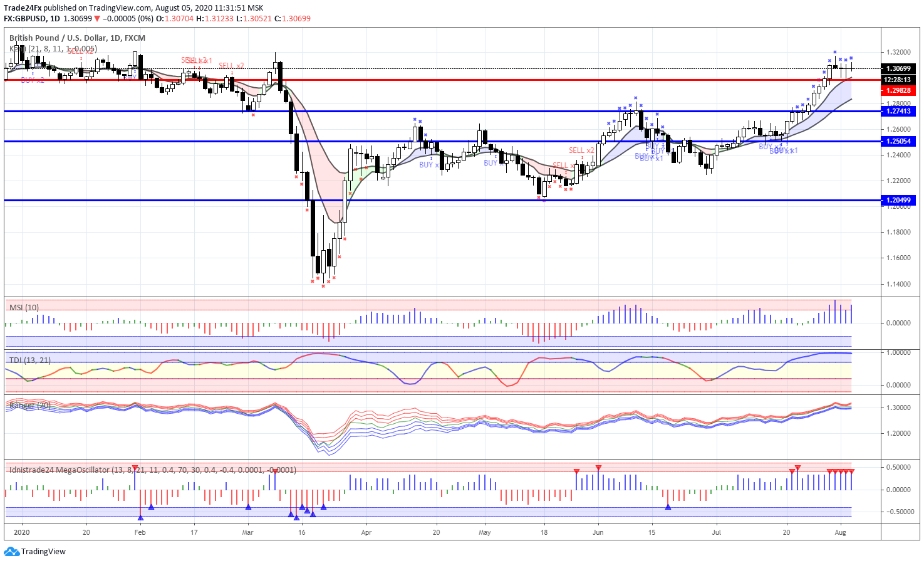Click the BUY x2 signal label in January
Screen dimensions: 924x563
click(x=33, y=80)
